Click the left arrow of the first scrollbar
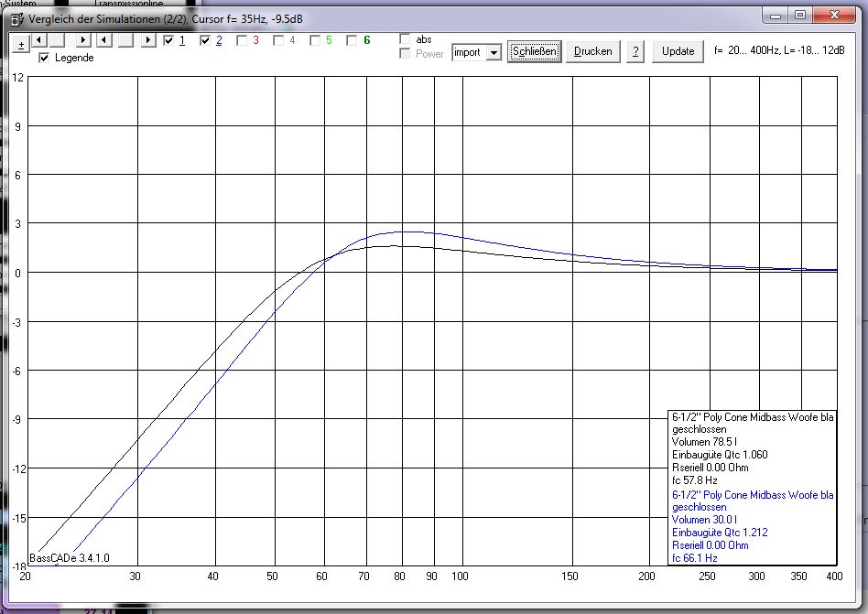This screenshot has width=868, height=614. coord(38,40)
